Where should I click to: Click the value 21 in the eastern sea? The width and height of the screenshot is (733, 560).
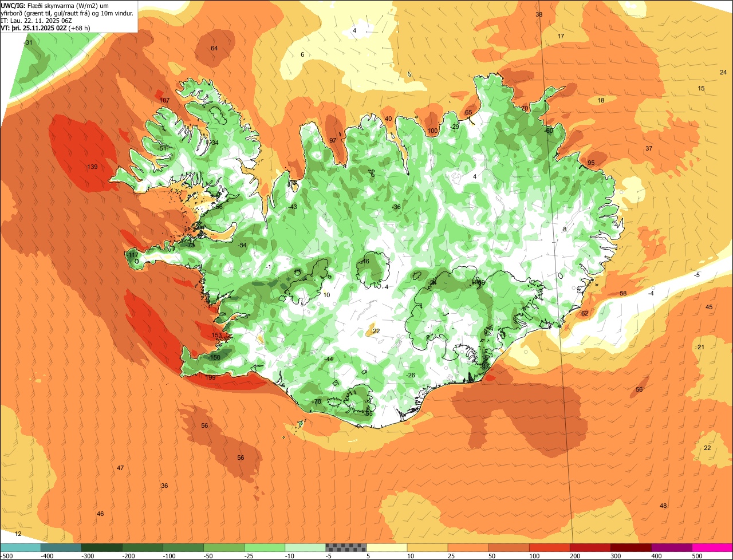coord(701,348)
